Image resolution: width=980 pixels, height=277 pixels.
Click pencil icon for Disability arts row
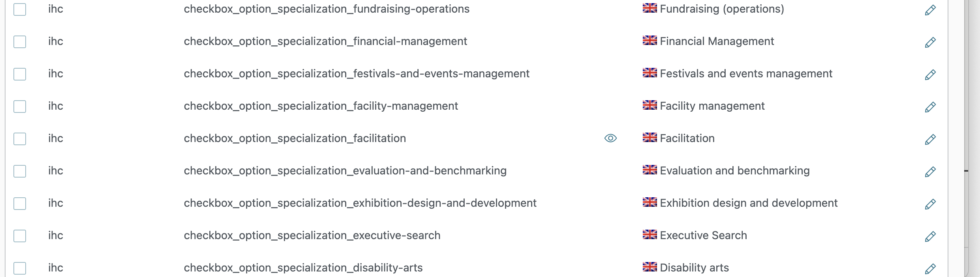click(930, 269)
